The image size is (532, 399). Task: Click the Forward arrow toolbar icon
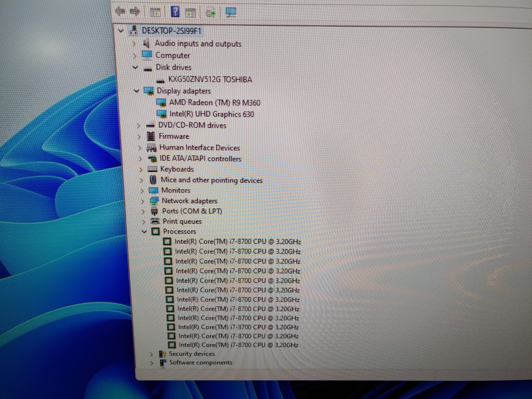point(135,12)
